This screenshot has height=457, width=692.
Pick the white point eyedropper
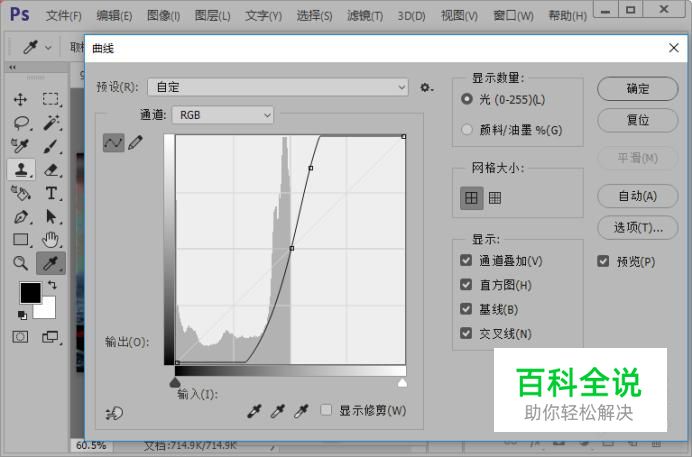301,411
